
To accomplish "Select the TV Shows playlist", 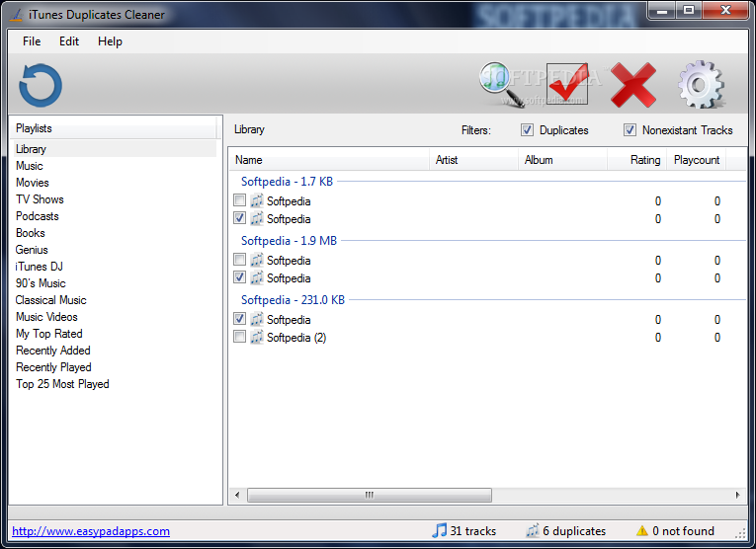I will coord(40,199).
